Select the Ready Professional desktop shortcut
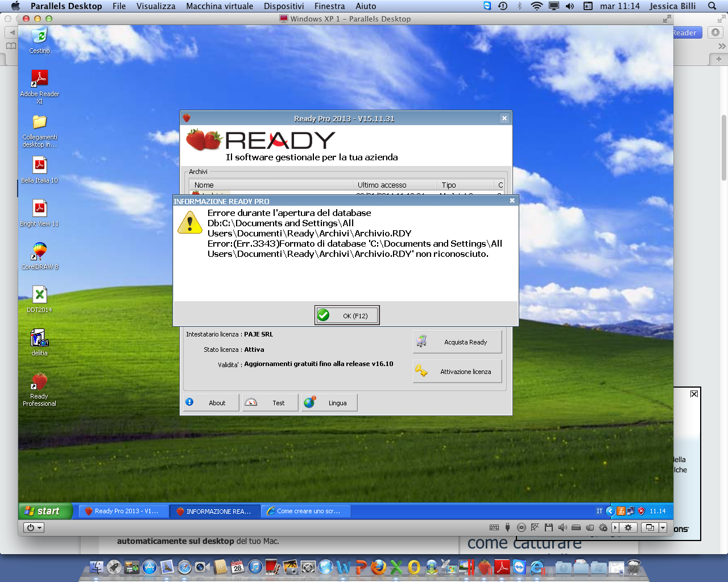Viewport: 728px width, 582px height. [40, 389]
